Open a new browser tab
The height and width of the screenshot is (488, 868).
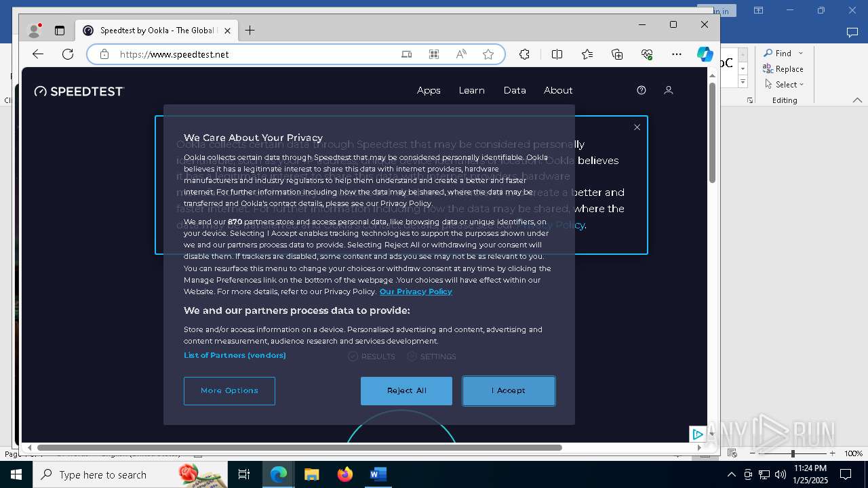[x=250, y=30]
